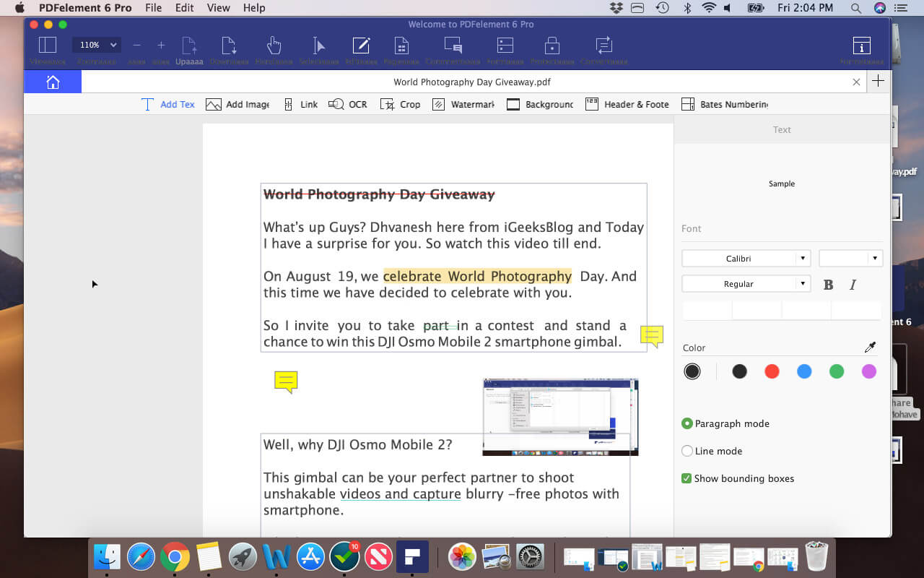The image size is (924, 578).
Task: Open the Calibri font dropdown
Action: tap(746, 258)
